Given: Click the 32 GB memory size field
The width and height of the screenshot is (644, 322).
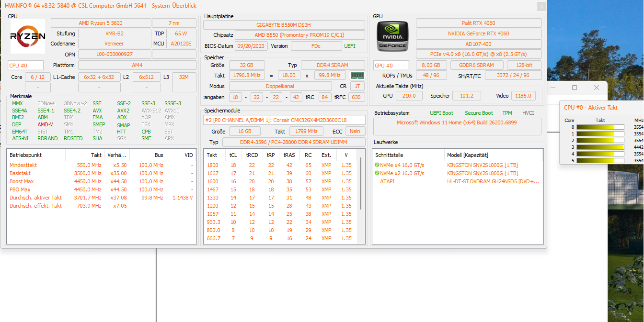Looking at the screenshot, I should (247, 65).
